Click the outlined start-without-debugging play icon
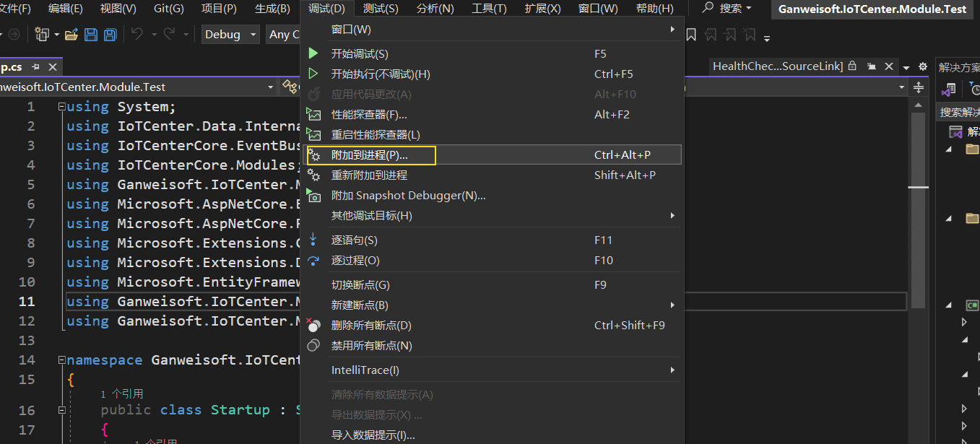 click(x=313, y=74)
